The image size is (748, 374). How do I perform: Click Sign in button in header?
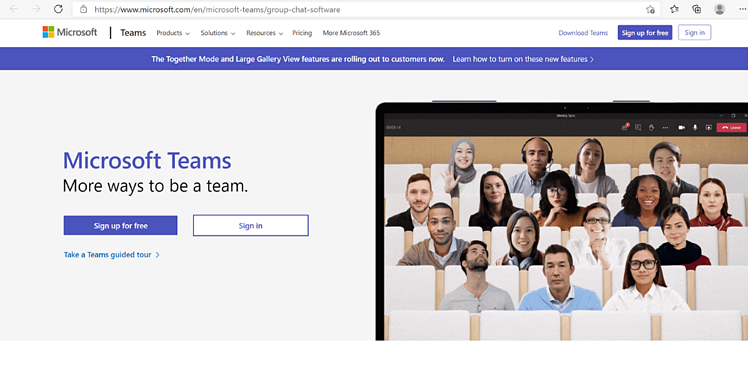[695, 32]
